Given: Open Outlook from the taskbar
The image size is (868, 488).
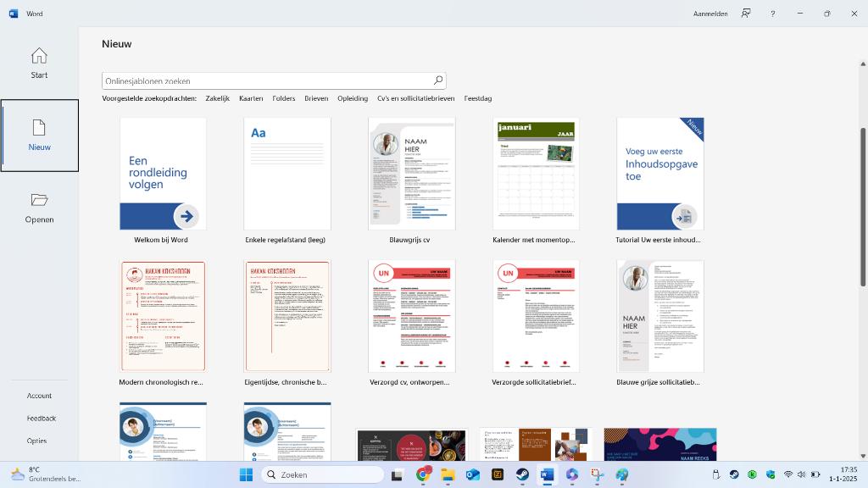Looking at the screenshot, I should click(473, 474).
